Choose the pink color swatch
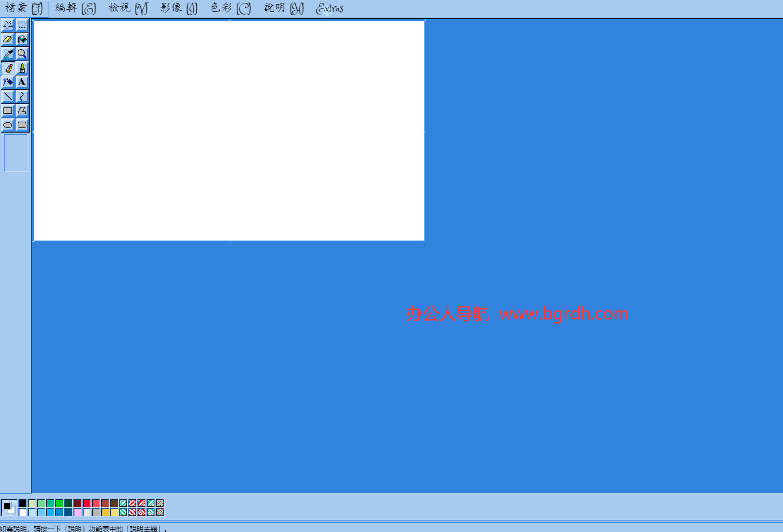 pos(77,513)
